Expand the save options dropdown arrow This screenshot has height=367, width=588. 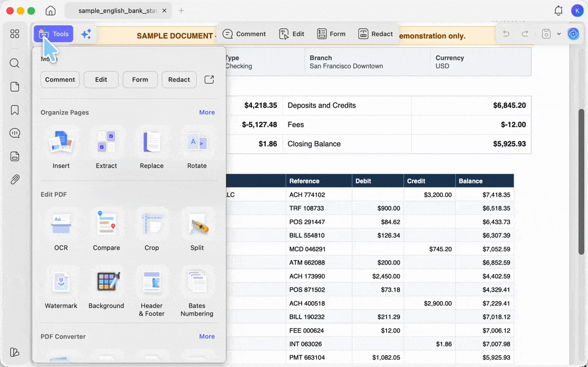tap(559, 34)
